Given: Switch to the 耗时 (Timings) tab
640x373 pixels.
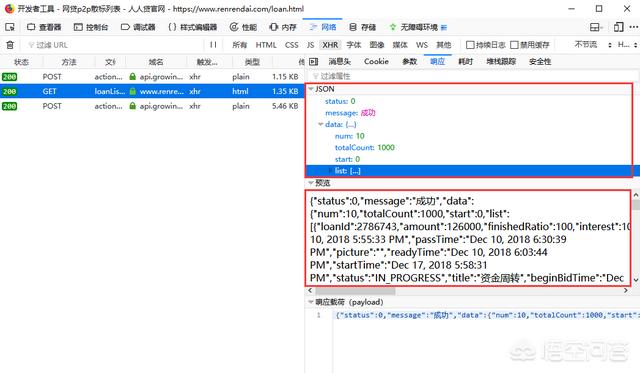Looking at the screenshot, I should (465, 62).
